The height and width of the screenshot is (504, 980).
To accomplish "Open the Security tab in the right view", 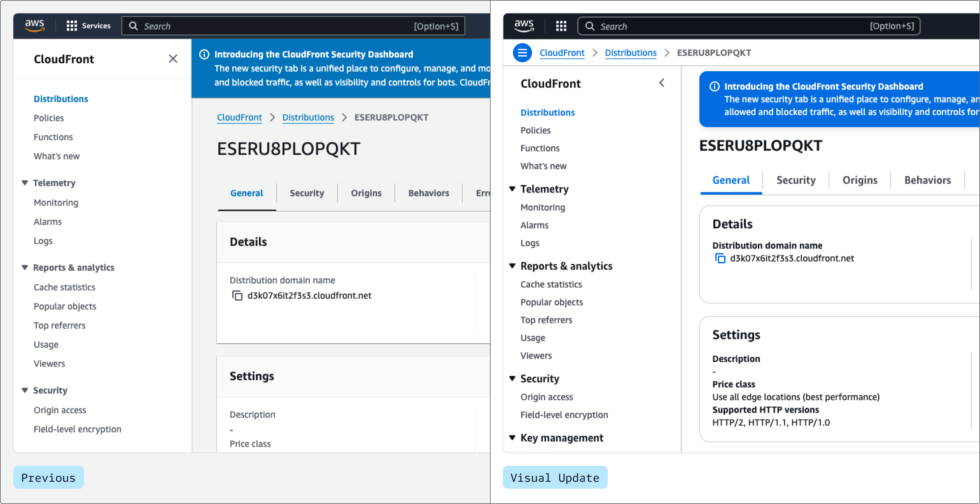I will 795,180.
